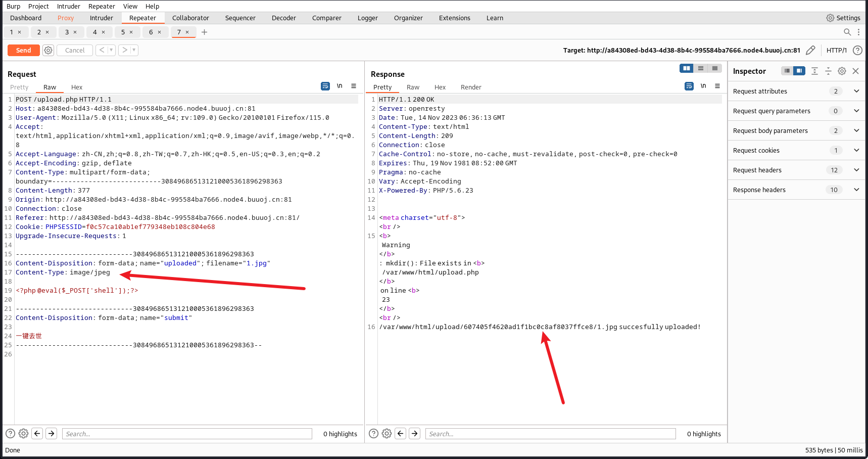Open Inspector settings gear
The image size is (868, 459).
point(842,71)
